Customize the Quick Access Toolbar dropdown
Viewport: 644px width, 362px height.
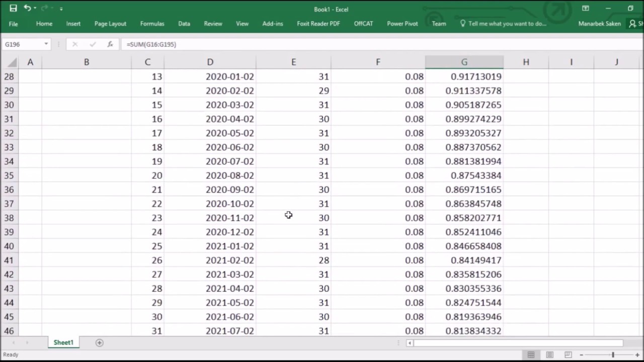(61, 9)
